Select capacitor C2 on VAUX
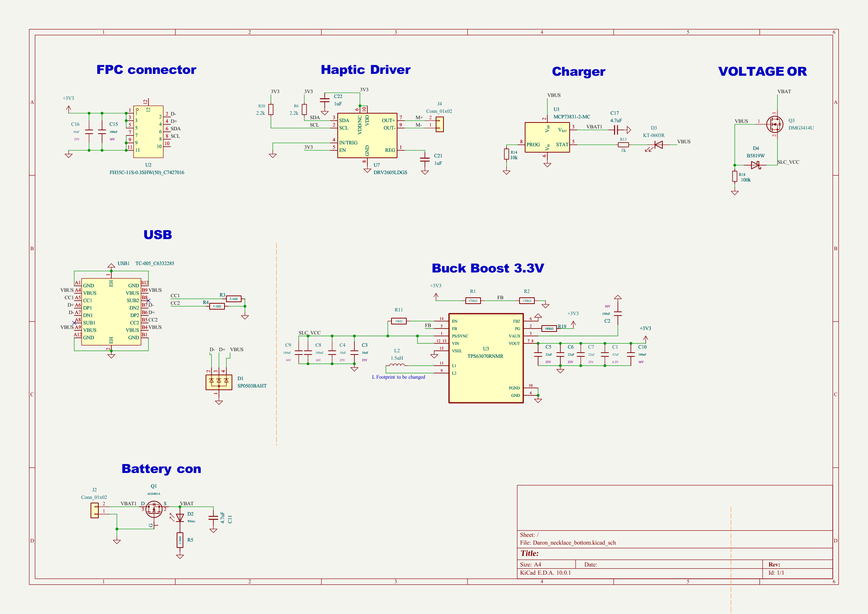Image resolution: width=868 pixels, height=614 pixels. tap(618, 313)
